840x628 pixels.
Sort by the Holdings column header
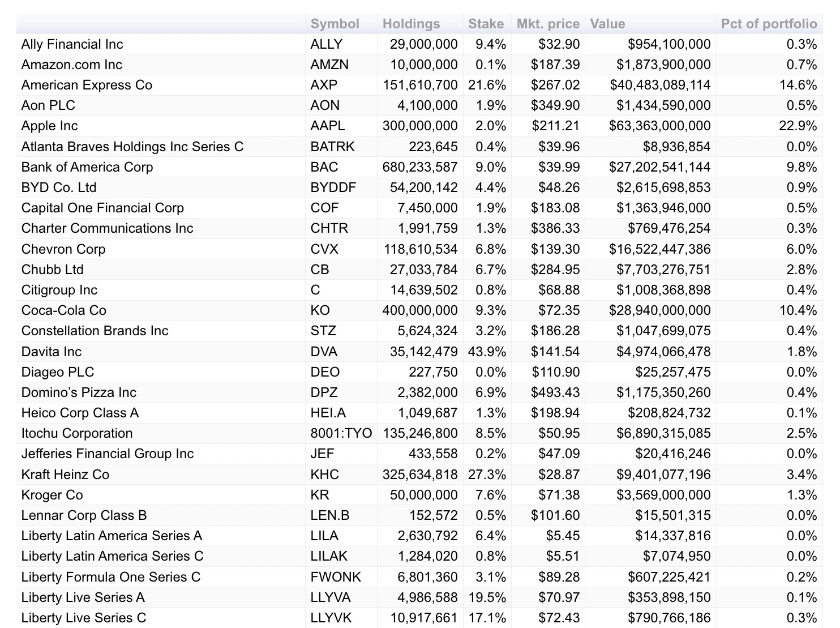411,24
